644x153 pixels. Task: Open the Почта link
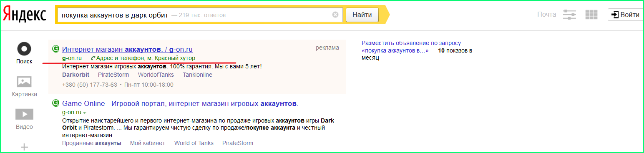(546, 15)
